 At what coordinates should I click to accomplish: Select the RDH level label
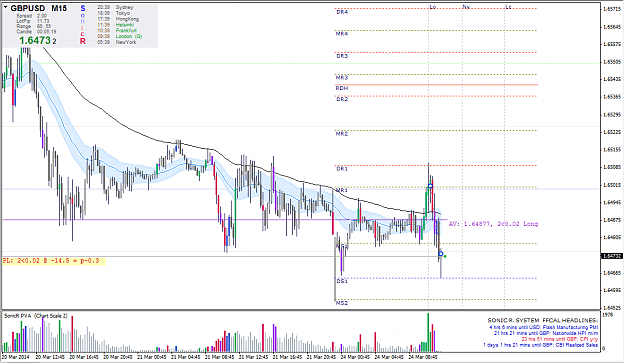point(342,88)
